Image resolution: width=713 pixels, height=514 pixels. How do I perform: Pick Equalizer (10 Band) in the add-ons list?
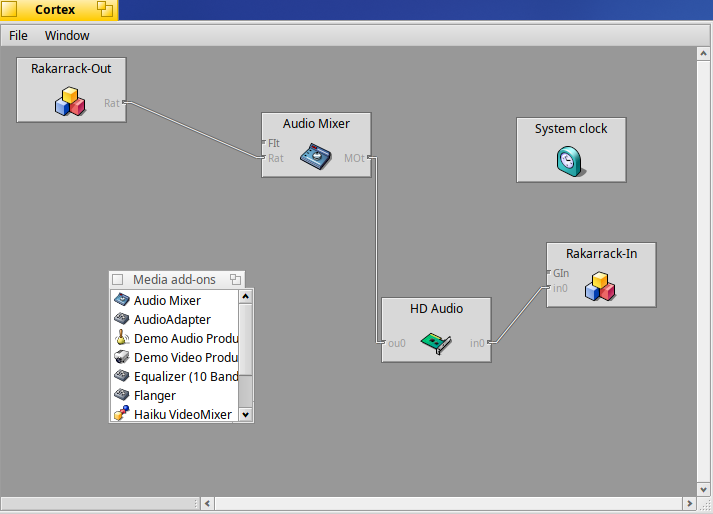click(x=186, y=376)
